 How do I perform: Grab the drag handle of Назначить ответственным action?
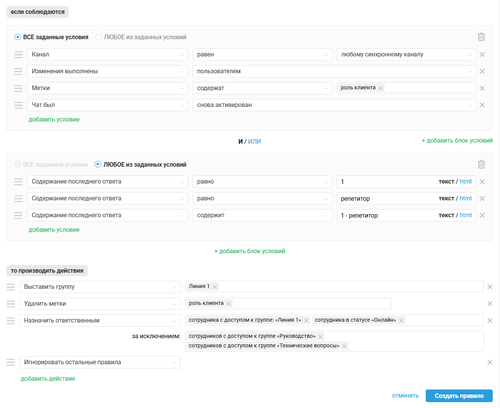(11, 320)
